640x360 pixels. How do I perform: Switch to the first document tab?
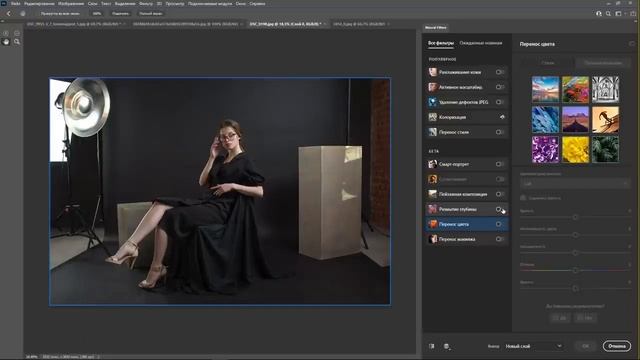click(76, 24)
